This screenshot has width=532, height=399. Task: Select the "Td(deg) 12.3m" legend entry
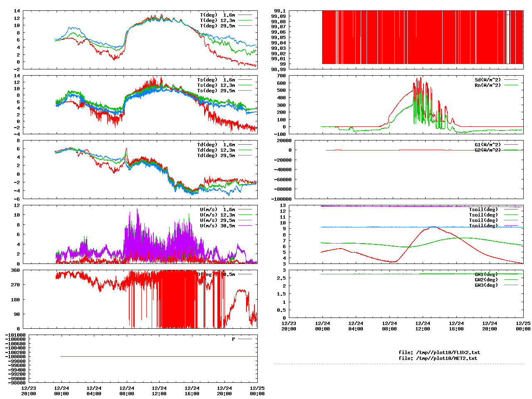click(216, 150)
